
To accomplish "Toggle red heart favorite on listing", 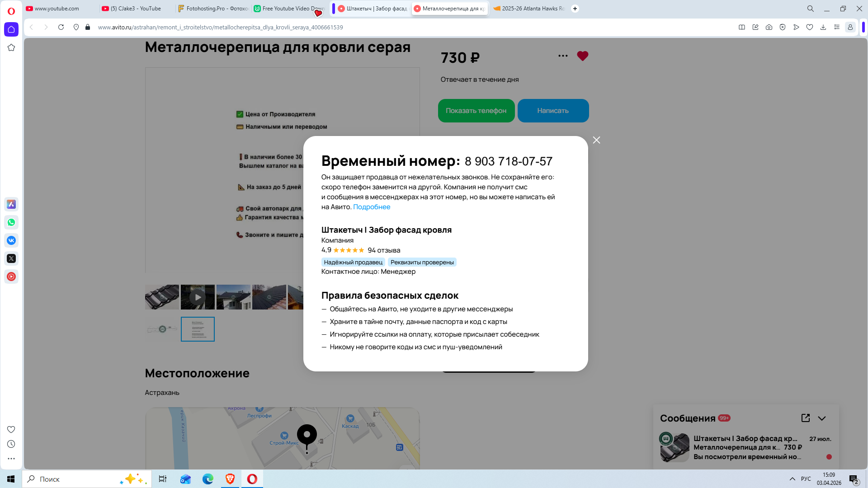I will (x=582, y=56).
